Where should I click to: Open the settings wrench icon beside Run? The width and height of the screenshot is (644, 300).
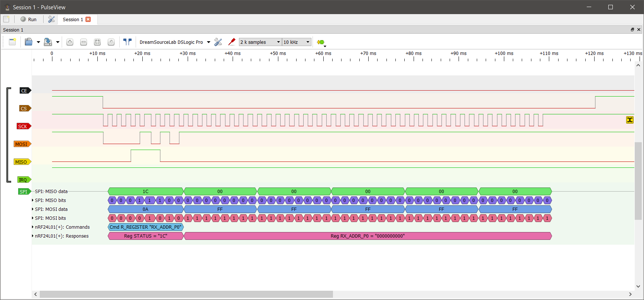point(52,19)
